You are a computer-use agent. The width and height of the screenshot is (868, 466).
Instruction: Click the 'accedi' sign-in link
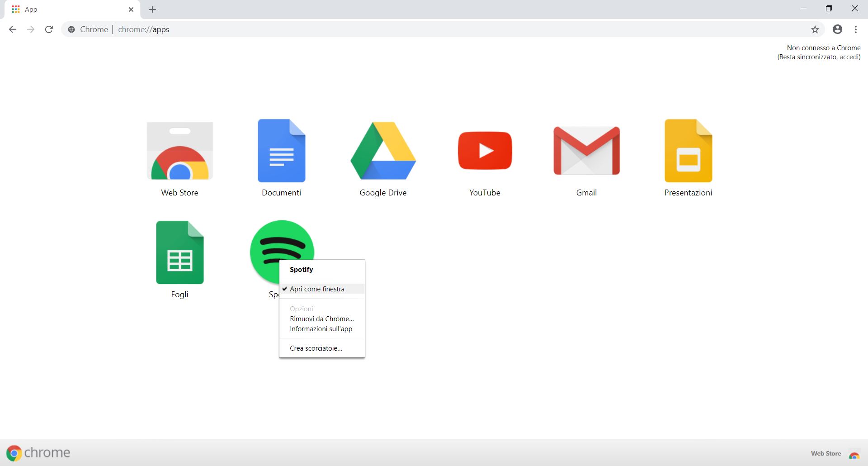coord(849,57)
